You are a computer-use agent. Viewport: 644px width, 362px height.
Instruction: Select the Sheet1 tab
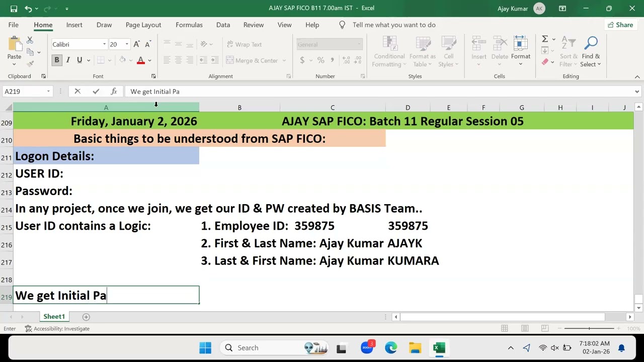click(x=54, y=317)
